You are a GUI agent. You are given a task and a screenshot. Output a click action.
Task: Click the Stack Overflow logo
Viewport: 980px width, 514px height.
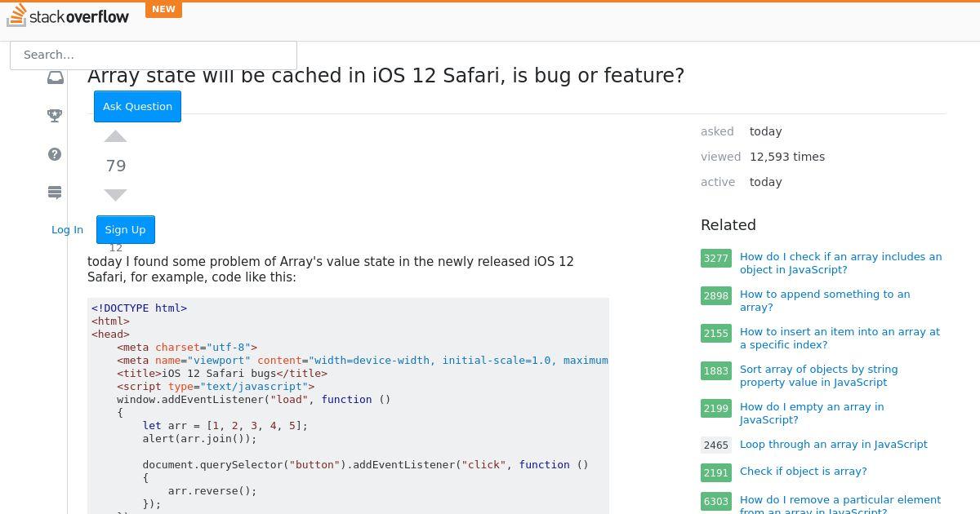(x=68, y=16)
